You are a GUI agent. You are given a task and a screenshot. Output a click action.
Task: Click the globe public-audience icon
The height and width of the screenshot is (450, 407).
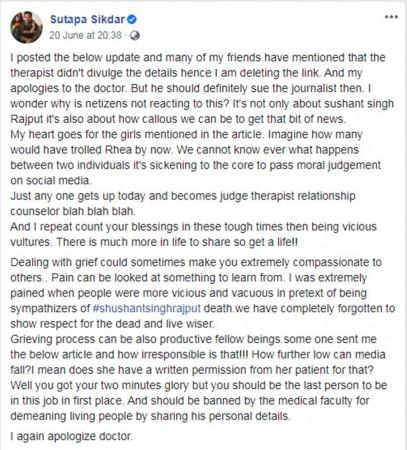pyautogui.click(x=135, y=35)
